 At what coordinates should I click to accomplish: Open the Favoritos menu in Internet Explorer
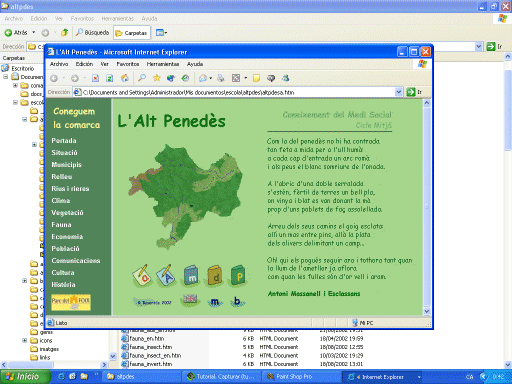click(x=128, y=64)
